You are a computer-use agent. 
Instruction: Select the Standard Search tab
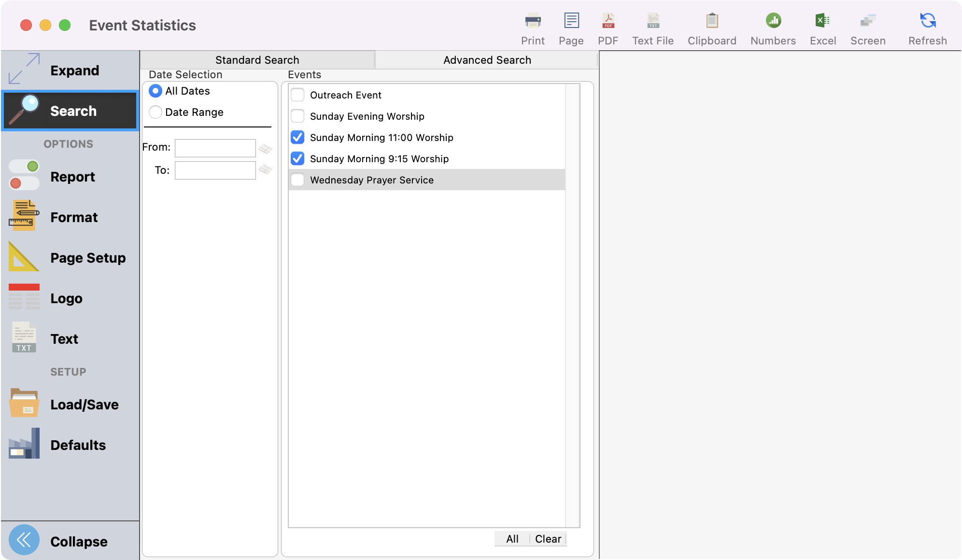click(257, 60)
